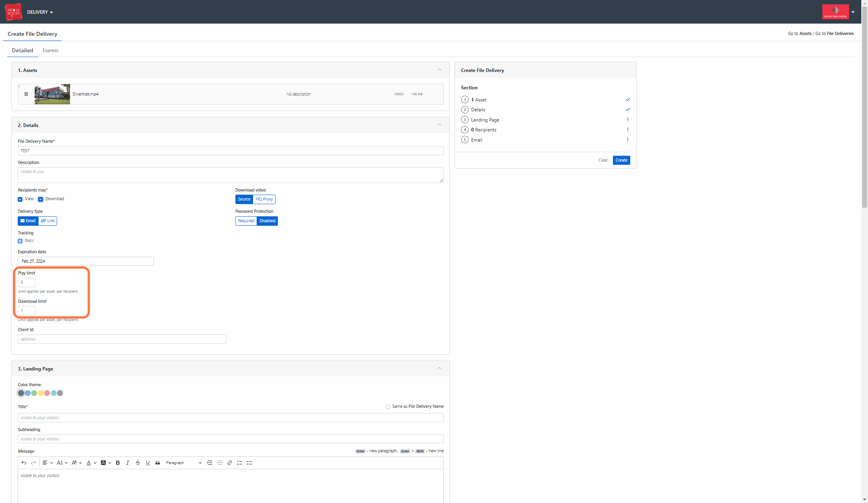Select the Link delivery type
Viewport: 868px width, 503px height.
coord(48,221)
